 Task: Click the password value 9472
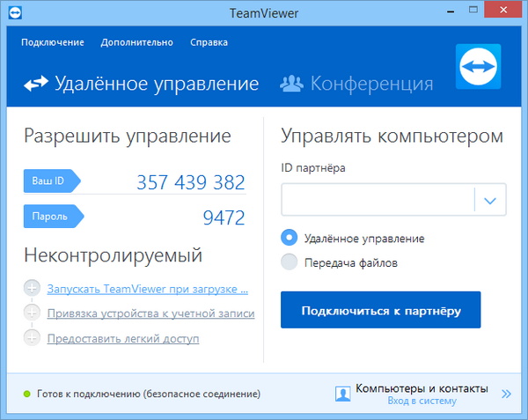(x=224, y=217)
